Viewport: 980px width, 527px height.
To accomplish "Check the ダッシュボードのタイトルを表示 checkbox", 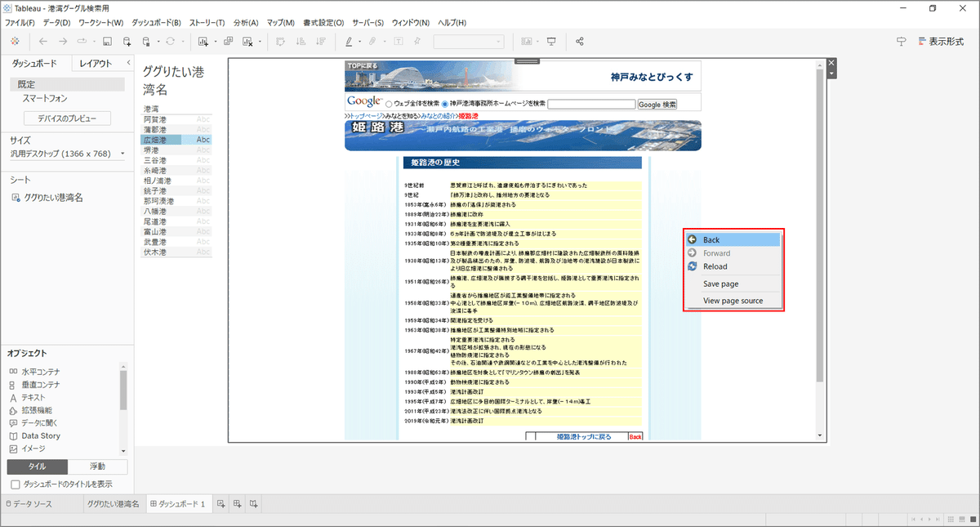I will tap(15, 484).
